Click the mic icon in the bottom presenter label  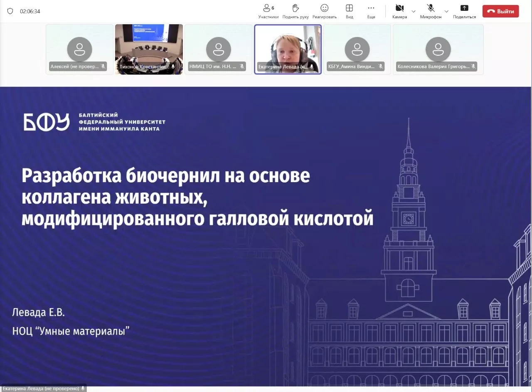pos(83,388)
